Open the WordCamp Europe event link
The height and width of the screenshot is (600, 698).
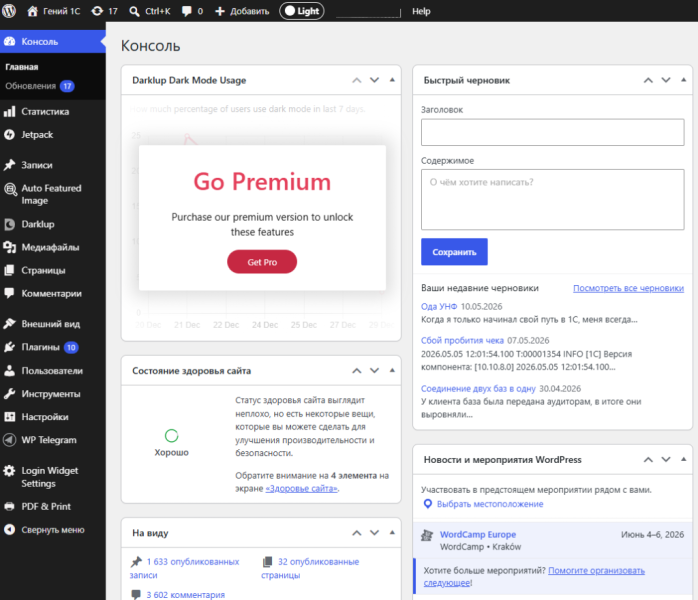478,535
